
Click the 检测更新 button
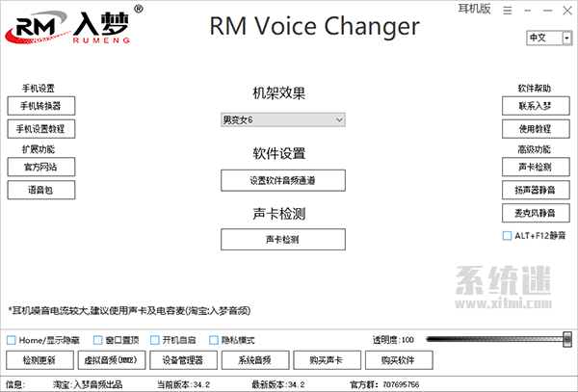tap(39, 360)
